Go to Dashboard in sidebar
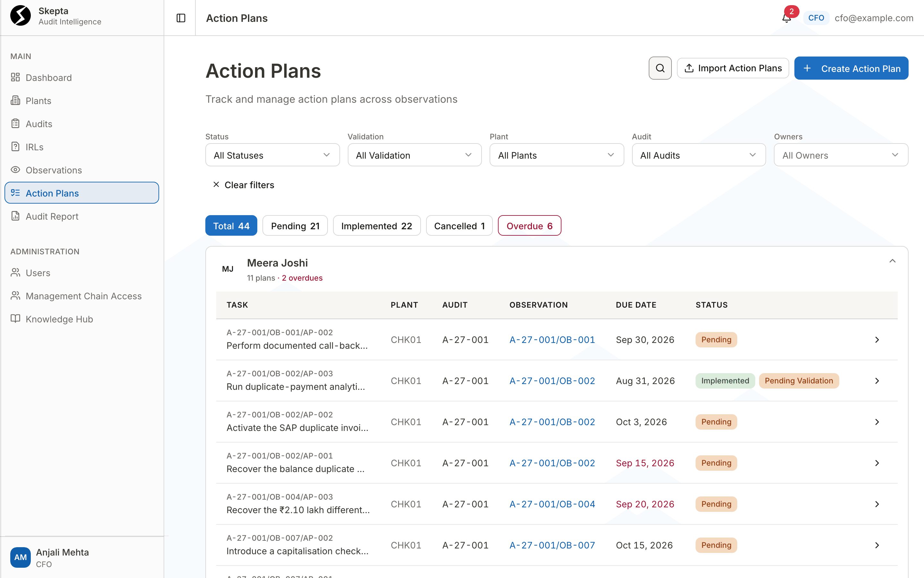The image size is (924, 578). point(81,78)
